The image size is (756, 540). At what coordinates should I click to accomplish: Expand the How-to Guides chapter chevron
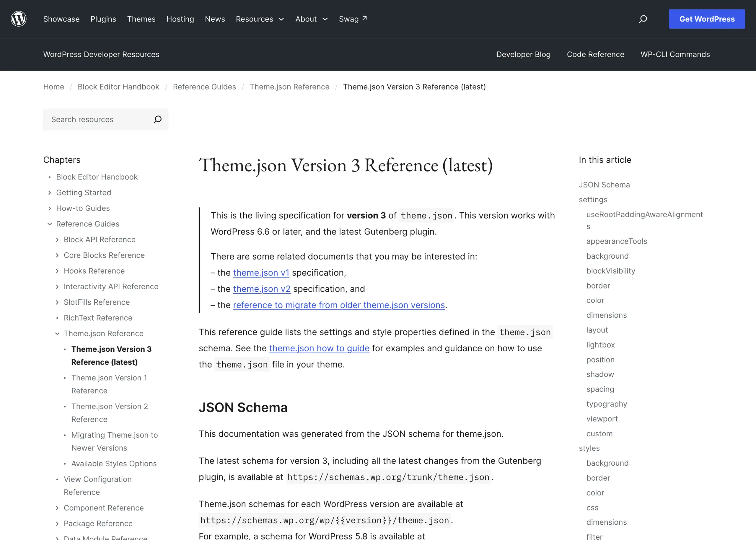click(x=50, y=208)
